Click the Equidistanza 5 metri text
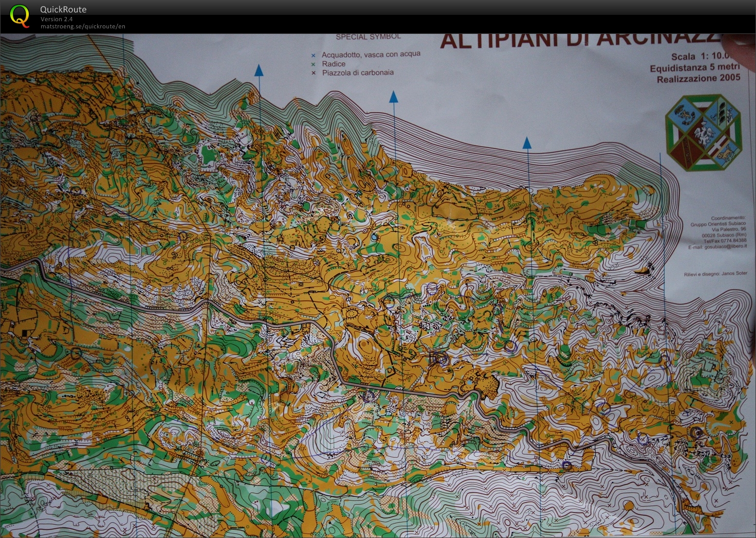The height and width of the screenshot is (538, 756). point(695,68)
